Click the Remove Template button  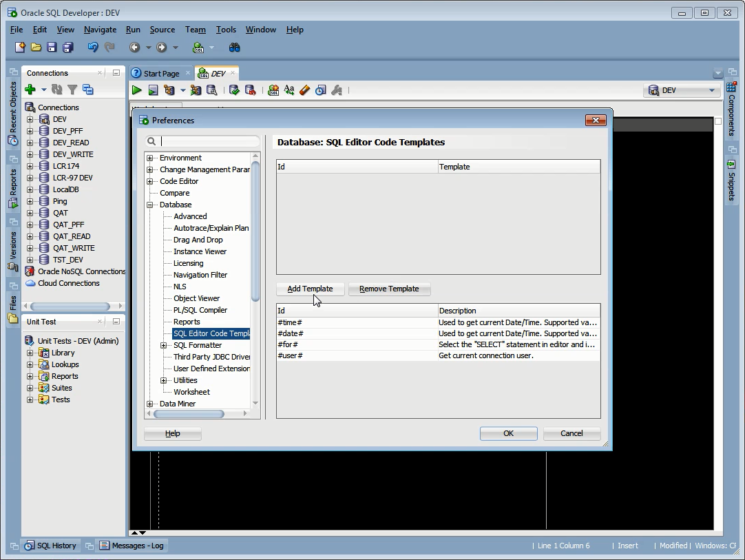click(x=389, y=289)
